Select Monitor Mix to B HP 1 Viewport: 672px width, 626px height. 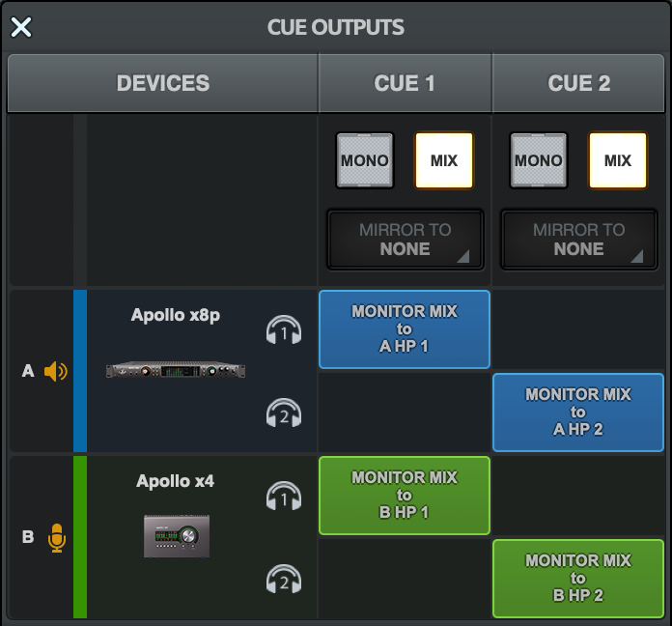tap(405, 496)
